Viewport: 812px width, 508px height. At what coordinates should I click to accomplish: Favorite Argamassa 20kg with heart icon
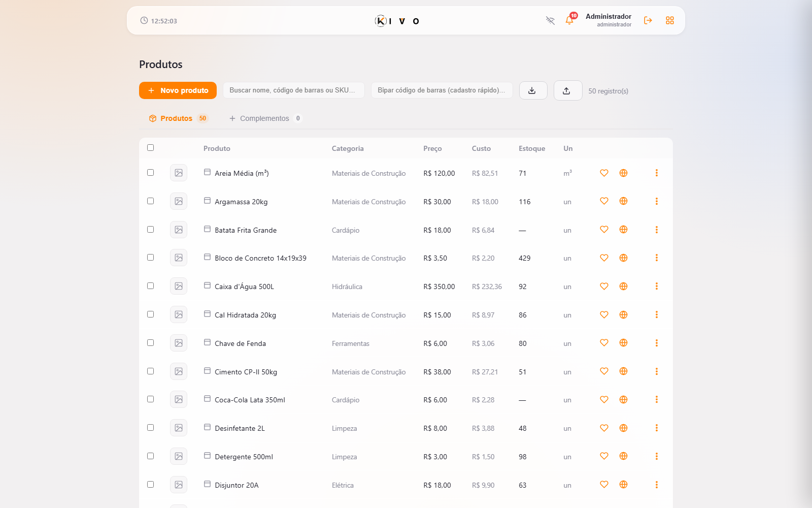pos(604,201)
